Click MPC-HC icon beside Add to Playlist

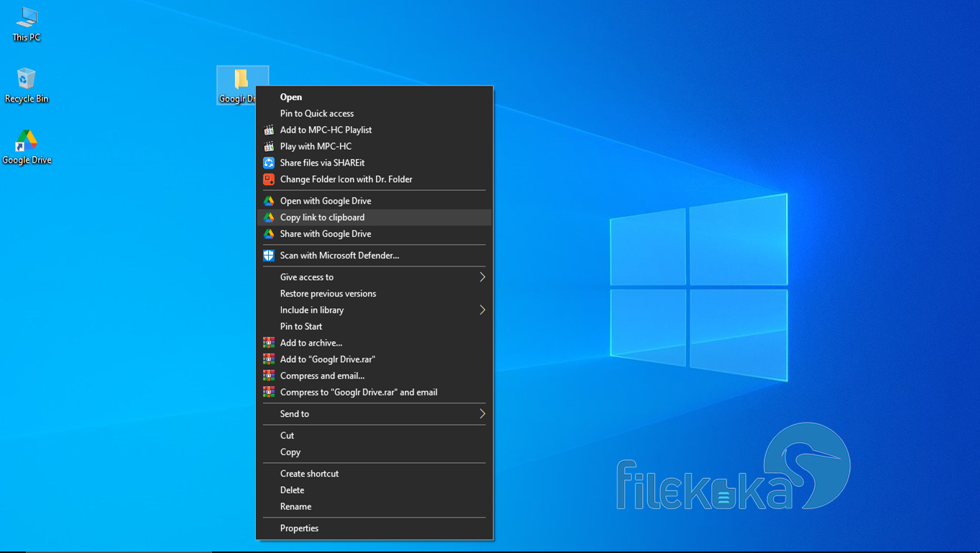[x=269, y=130]
